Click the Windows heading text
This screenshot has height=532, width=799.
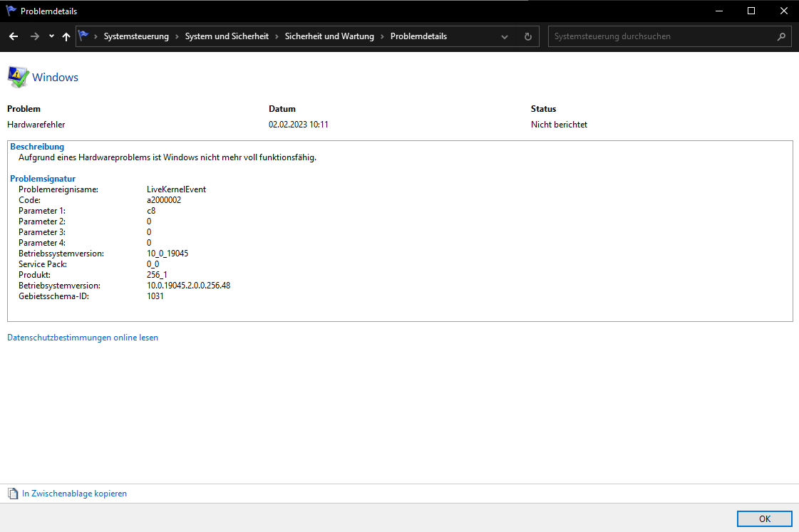55,78
